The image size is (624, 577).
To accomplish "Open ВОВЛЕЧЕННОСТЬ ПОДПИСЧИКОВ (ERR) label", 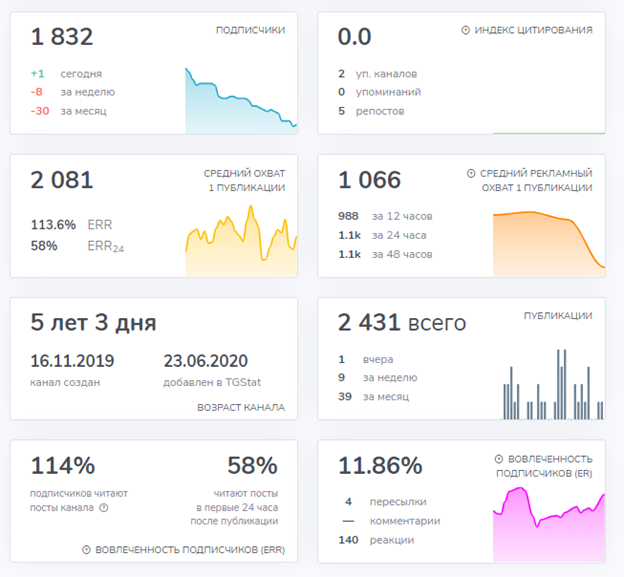I will [x=190, y=550].
